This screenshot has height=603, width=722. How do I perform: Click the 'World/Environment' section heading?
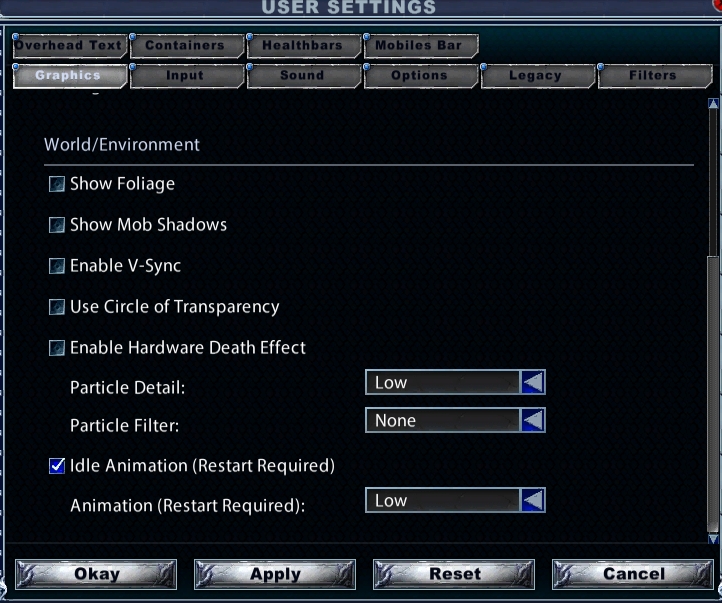click(x=122, y=145)
